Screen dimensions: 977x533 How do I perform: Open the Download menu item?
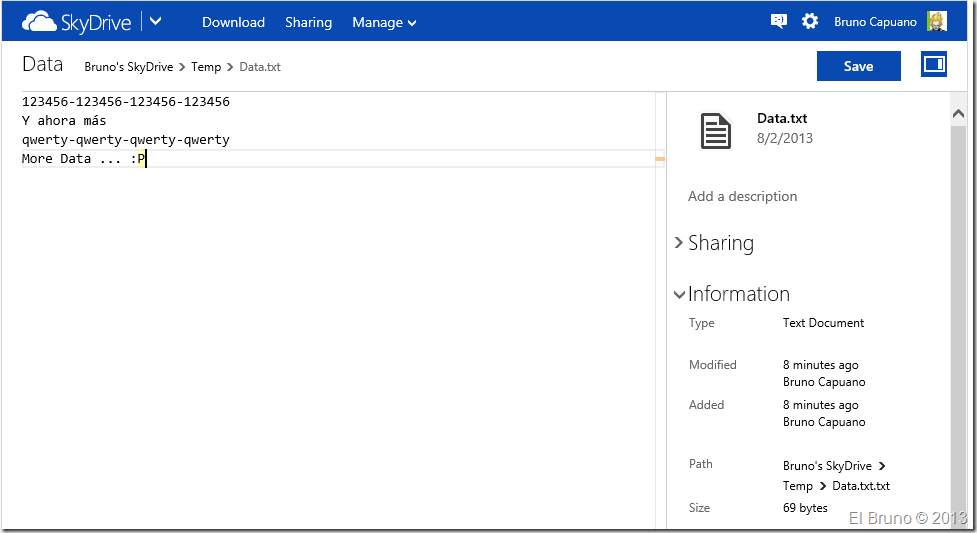pos(233,22)
